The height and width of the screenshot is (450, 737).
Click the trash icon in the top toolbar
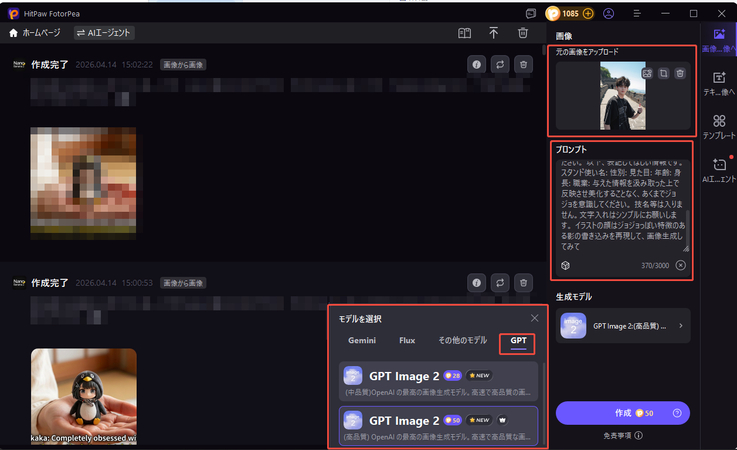[x=523, y=33]
